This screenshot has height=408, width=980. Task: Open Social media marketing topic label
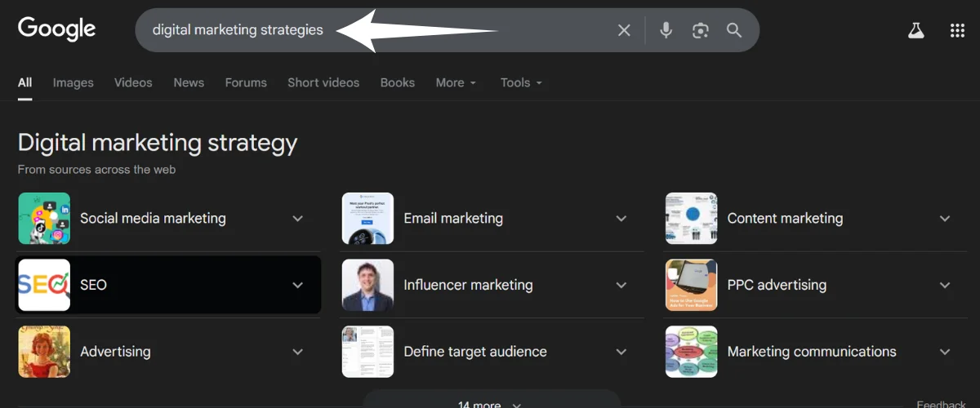(x=153, y=219)
